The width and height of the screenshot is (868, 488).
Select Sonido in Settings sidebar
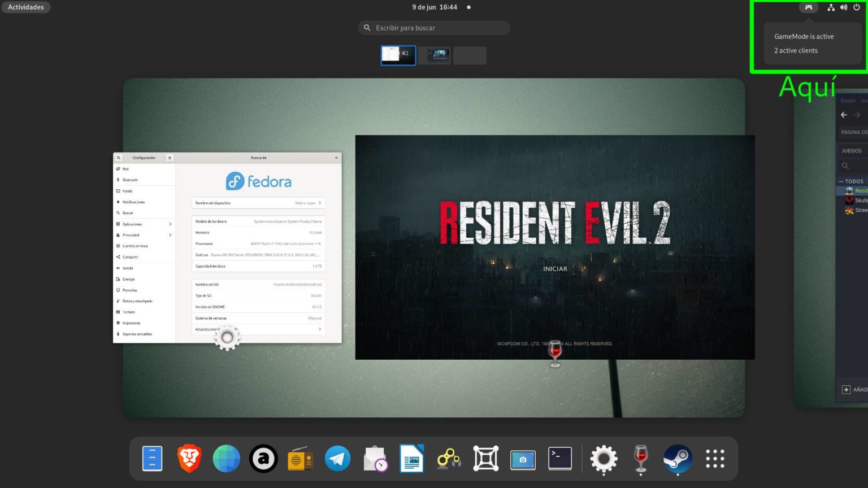(145, 268)
